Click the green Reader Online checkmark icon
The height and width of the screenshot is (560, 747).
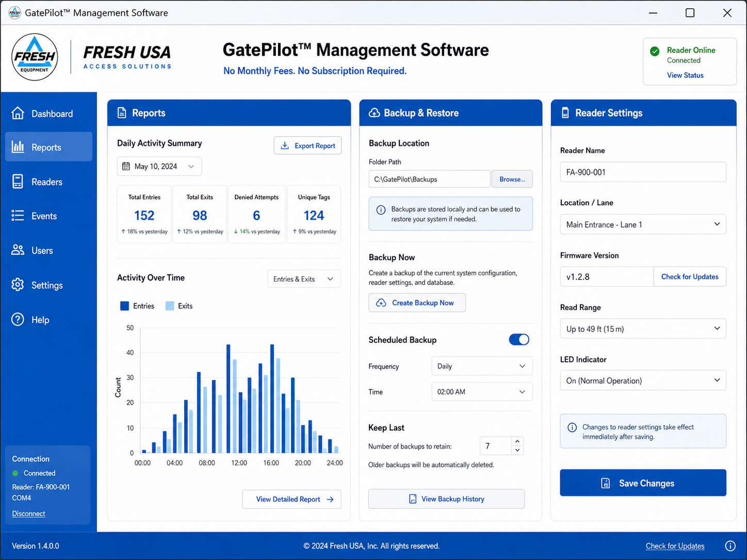point(655,51)
